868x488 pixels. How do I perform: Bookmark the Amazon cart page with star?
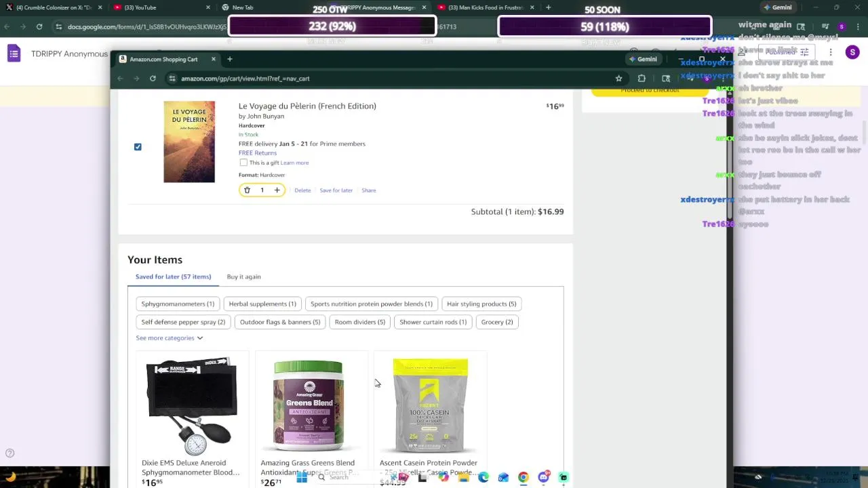pyautogui.click(x=618, y=79)
